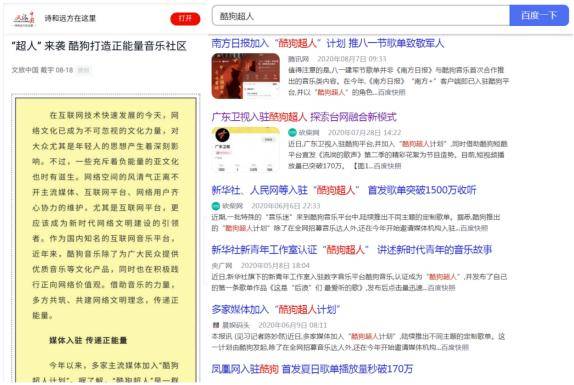574x385 pixels.
Task: Open the thumbnail of the 广东卫视 result
Action: 246,150
